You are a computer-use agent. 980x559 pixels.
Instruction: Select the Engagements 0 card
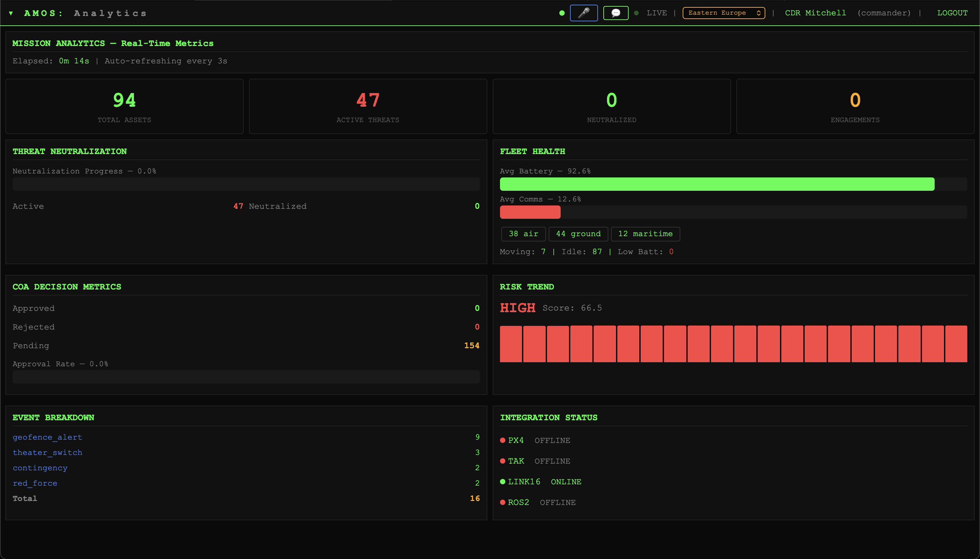pos(855,106)
